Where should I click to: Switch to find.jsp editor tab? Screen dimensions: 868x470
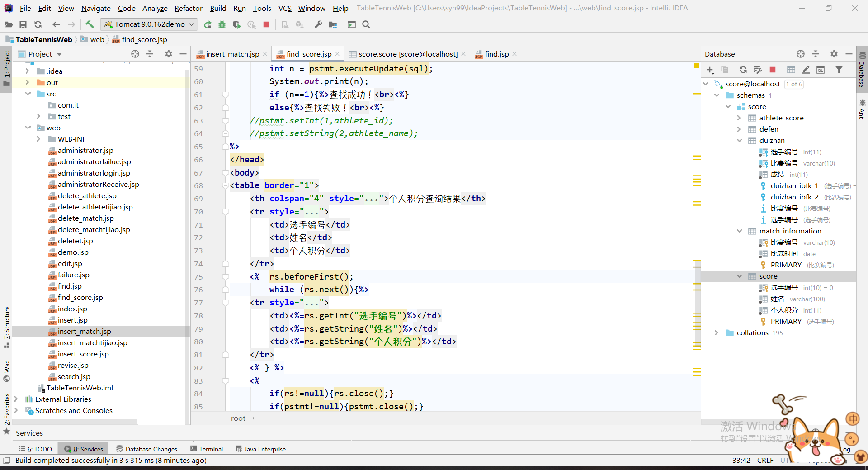[496, 54]
